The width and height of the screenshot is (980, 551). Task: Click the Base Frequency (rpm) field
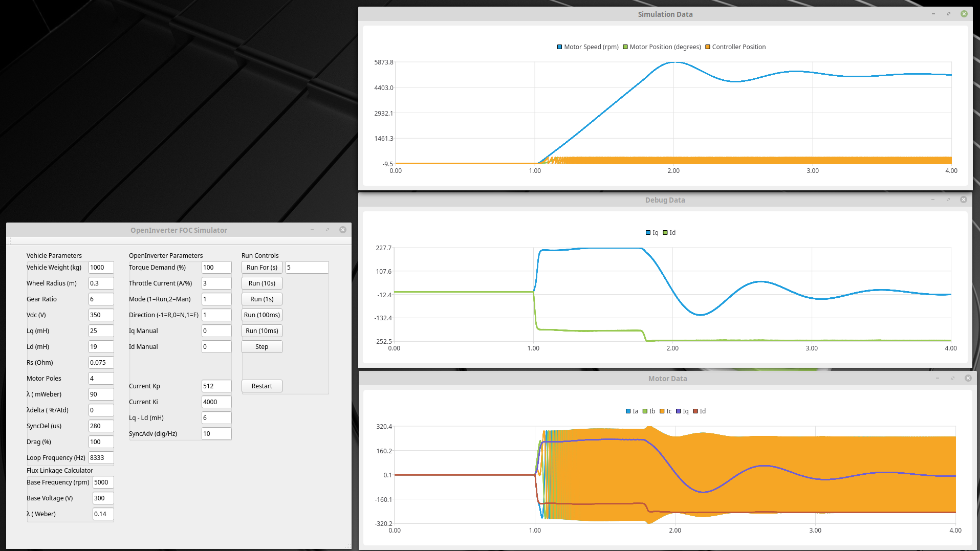[x=103, y=482]
